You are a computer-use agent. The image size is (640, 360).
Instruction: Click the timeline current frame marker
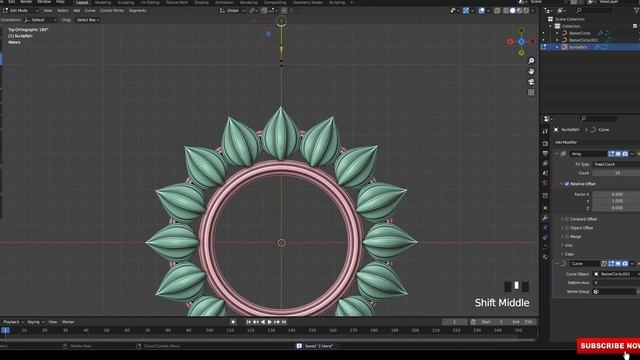pos(5,330)
